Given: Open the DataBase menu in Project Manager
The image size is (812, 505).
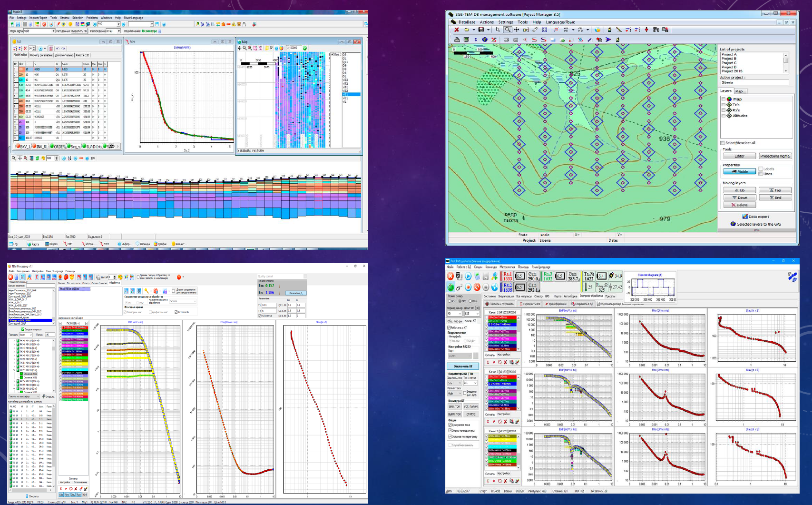Looking at the screenshot, I should pyautogui.click(x=466, y=22).
